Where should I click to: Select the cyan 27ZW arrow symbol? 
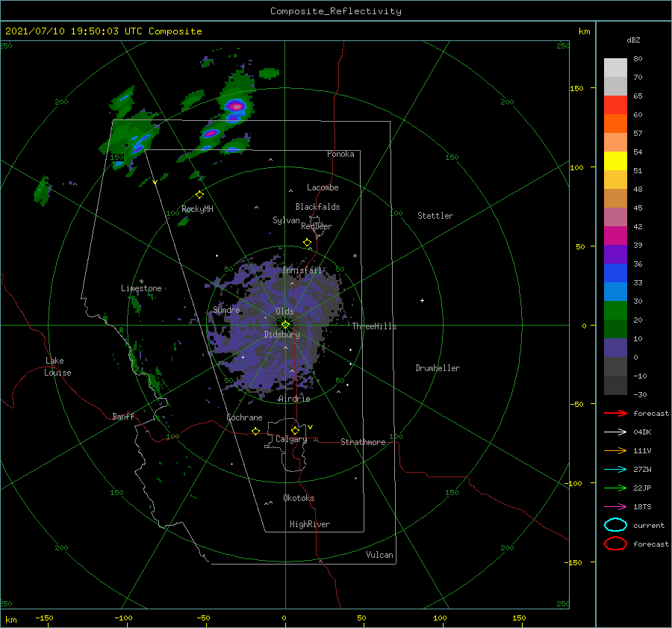pos(615,470)
